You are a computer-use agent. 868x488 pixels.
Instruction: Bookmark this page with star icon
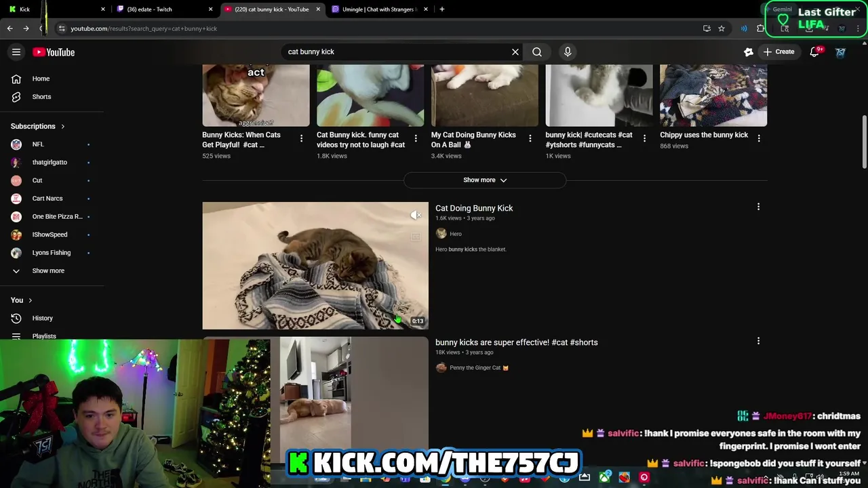click(x=722, y=28)
